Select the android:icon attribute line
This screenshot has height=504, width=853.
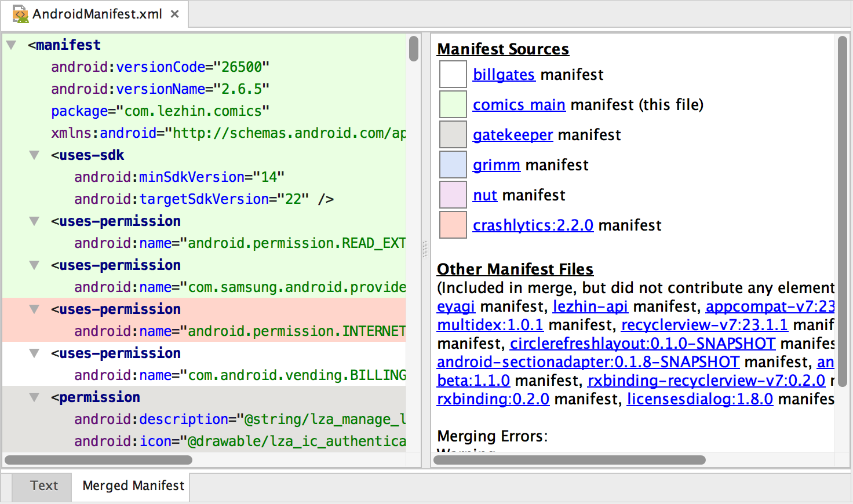[240, 441]
